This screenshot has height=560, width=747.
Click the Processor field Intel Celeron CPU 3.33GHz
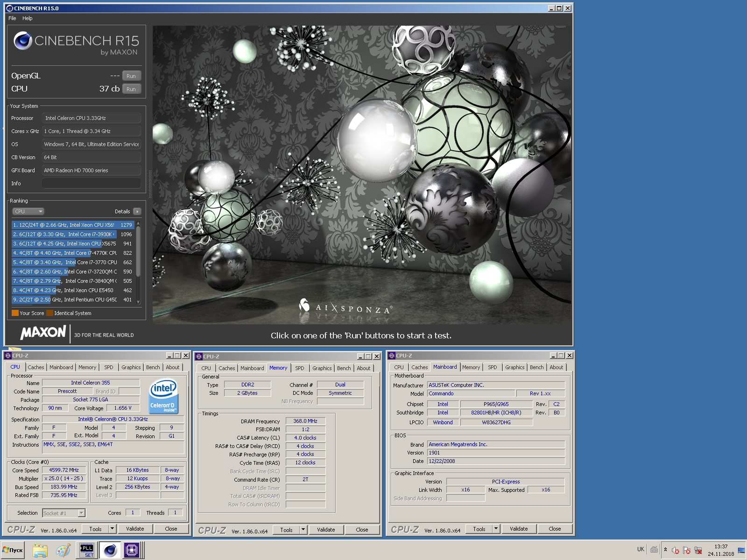[x=92, y=118]
